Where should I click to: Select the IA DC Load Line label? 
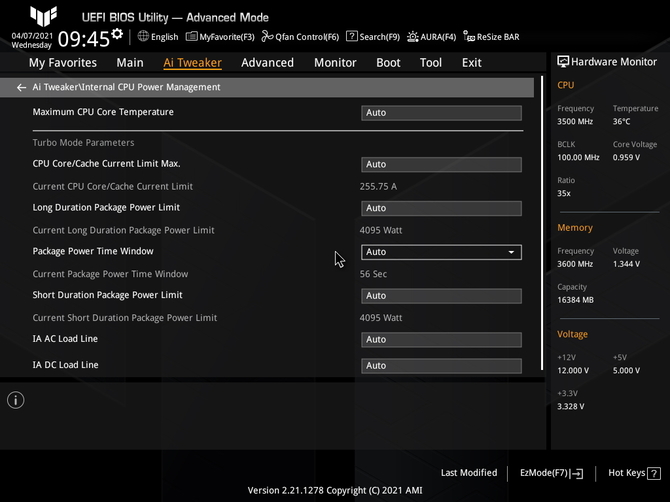65,365
